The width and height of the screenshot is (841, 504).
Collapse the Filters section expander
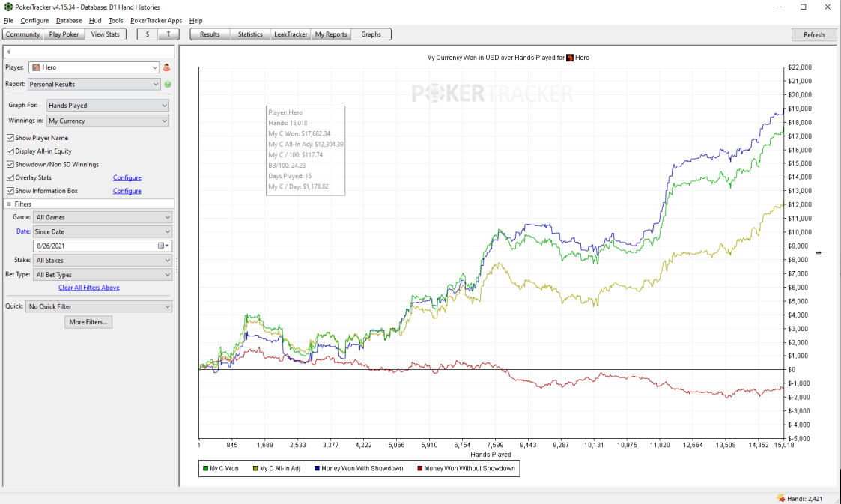pos(8,204)
